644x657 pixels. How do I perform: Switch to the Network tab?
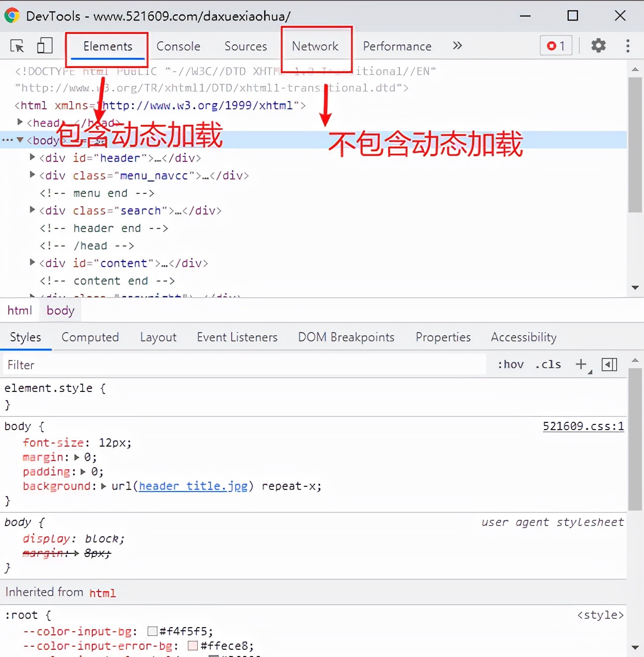(x=315, y=46)
